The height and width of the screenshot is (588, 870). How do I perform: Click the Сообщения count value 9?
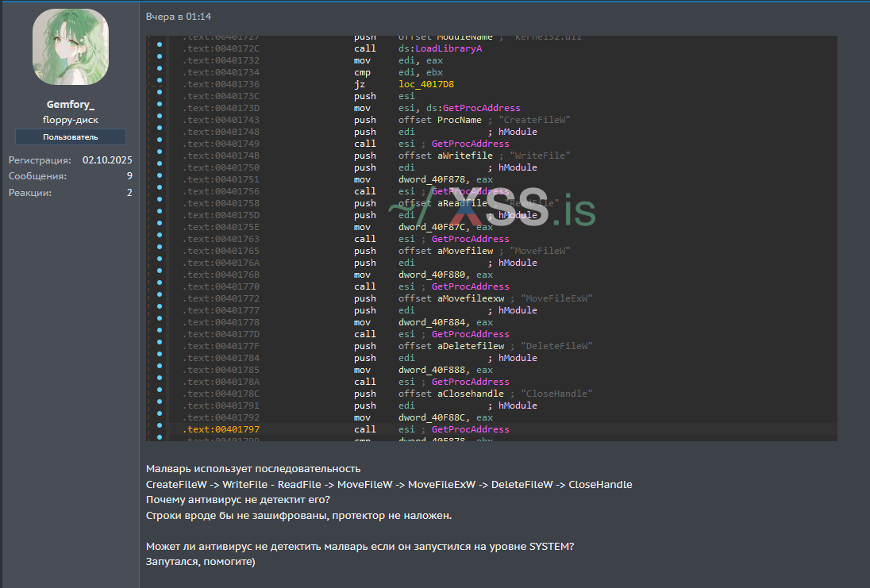tap(129, 176)
